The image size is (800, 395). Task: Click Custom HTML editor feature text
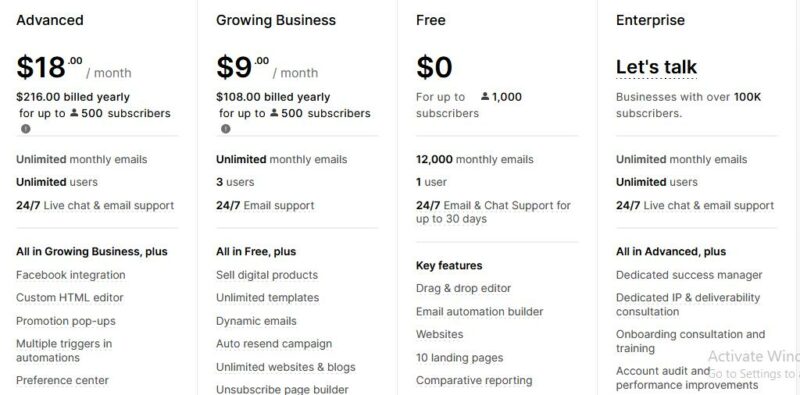pos(69,298)
